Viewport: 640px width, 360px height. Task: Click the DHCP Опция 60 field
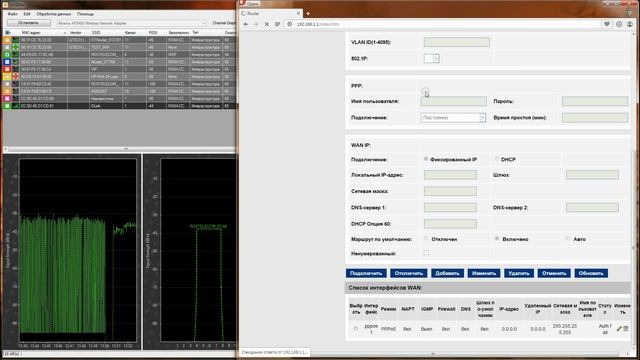point(450,224)
